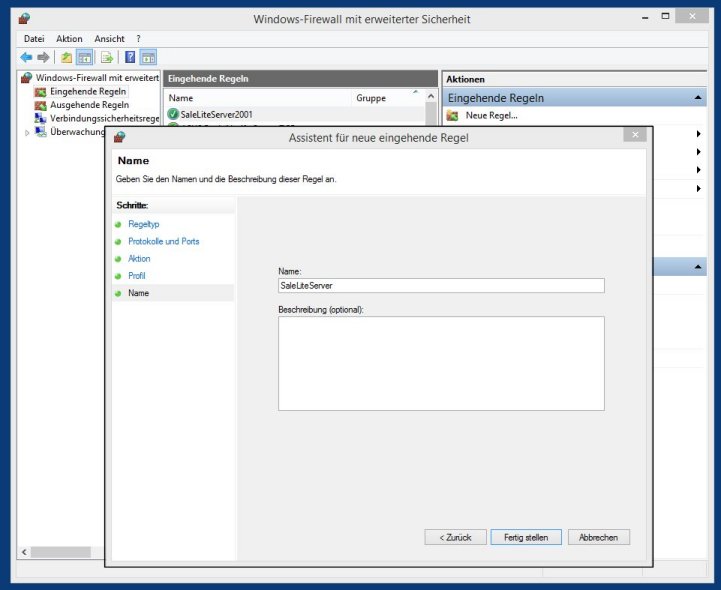Open the Protokolle und Ports step

click(163, 242)
